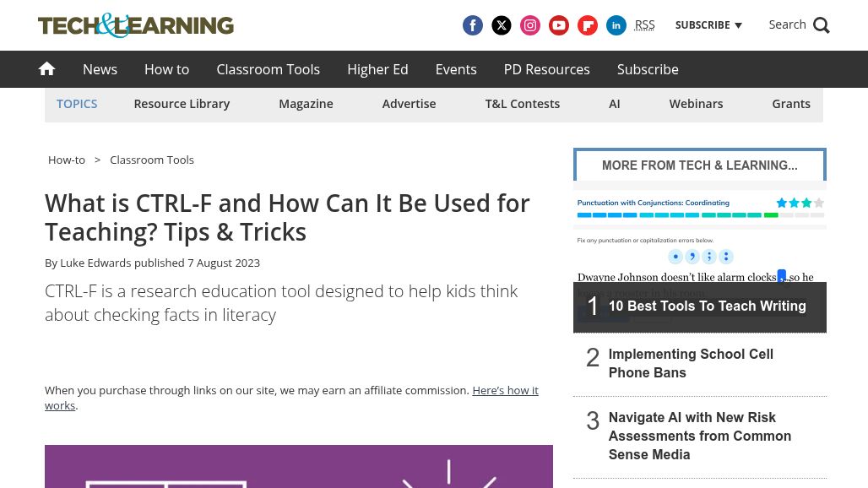Open the Higher Ed menu
868x488 pixels.
pos(377,69)
